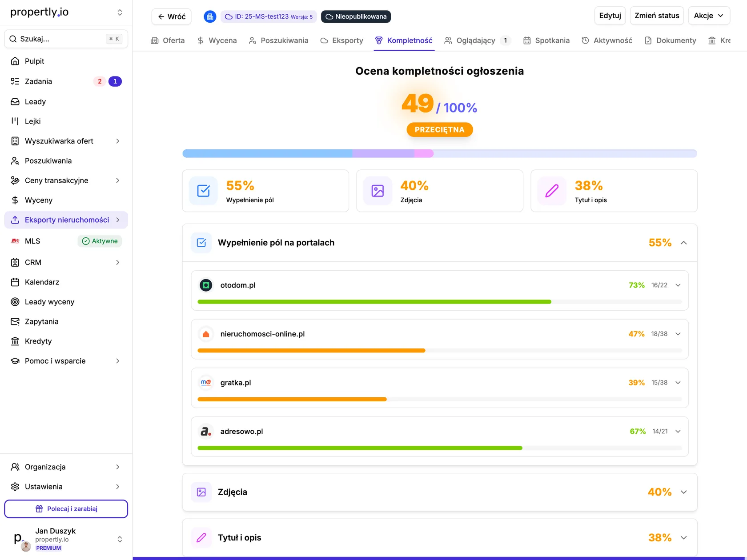Expand gratka.pl portal details

[678, 382]
